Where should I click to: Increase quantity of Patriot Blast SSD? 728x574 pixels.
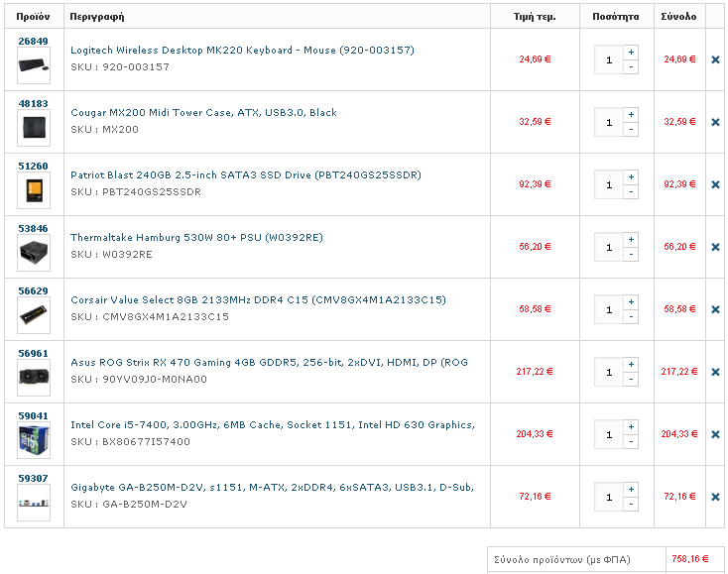point(631,176)
